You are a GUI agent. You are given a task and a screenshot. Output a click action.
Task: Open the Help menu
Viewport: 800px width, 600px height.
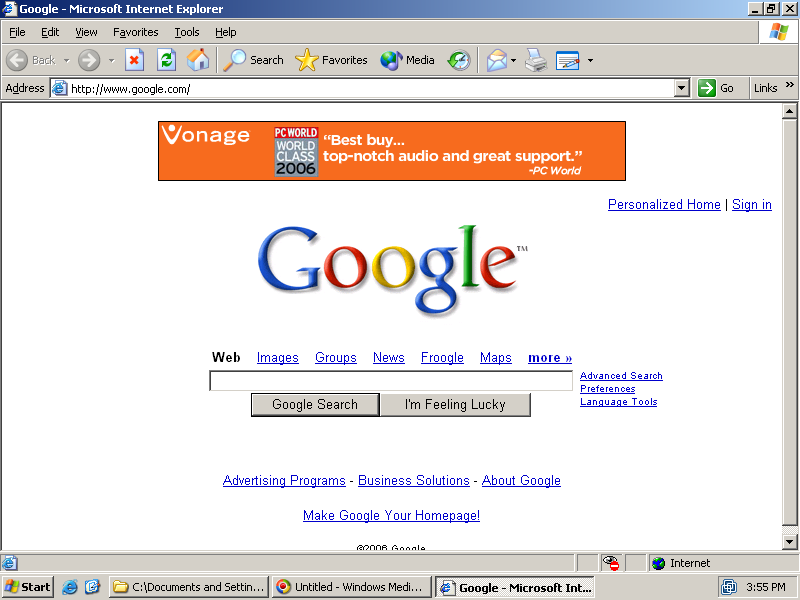tap(226, 32)
